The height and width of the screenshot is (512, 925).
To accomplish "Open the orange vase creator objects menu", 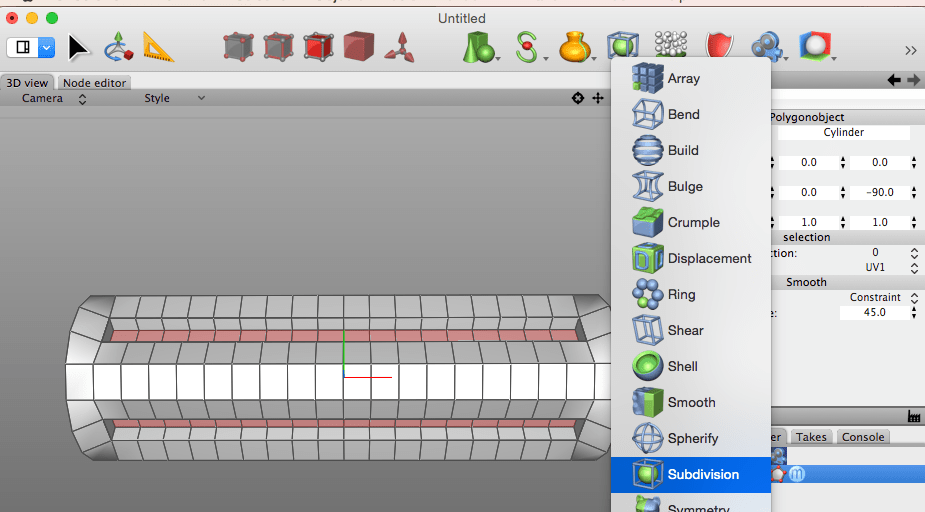I will (576, 47).
